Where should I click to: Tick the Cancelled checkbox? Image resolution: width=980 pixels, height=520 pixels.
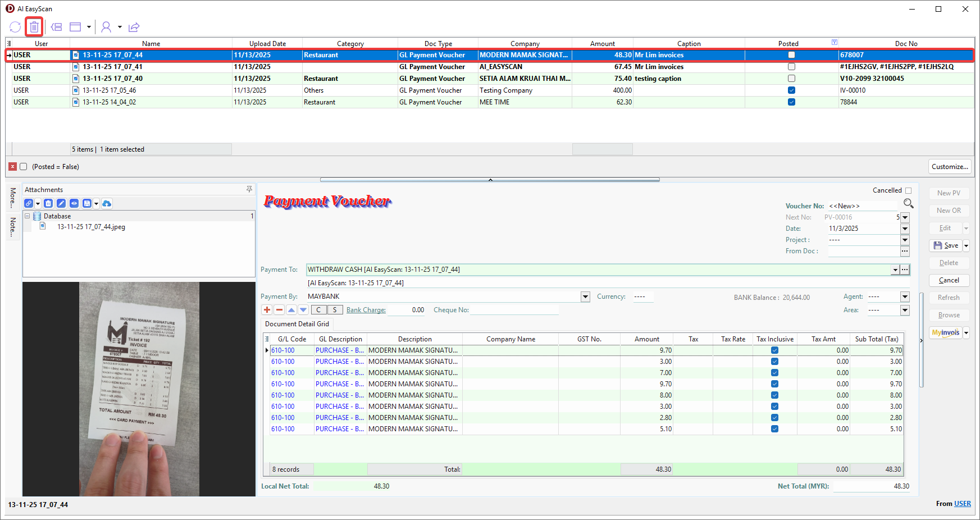908,190
